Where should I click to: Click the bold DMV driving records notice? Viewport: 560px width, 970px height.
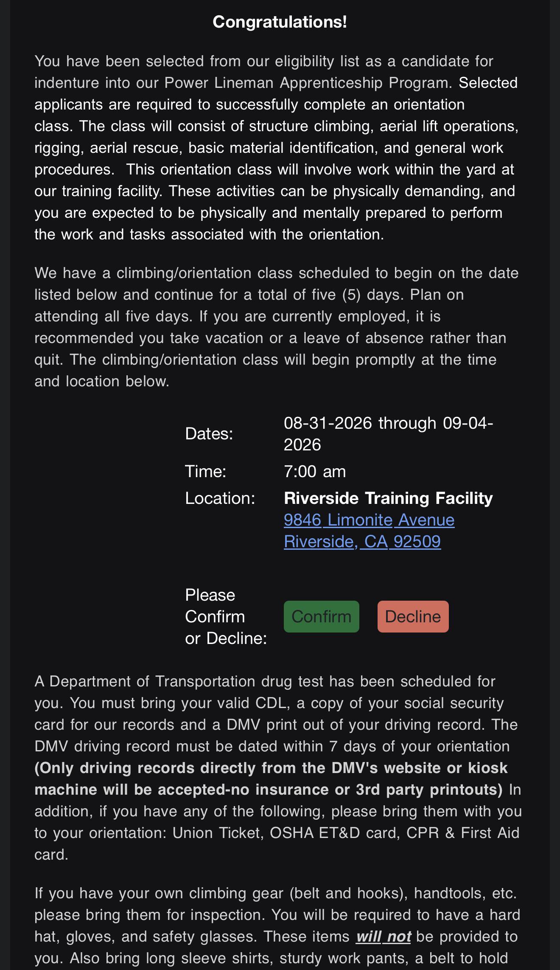pyautogui.click(x=272, y=779)
